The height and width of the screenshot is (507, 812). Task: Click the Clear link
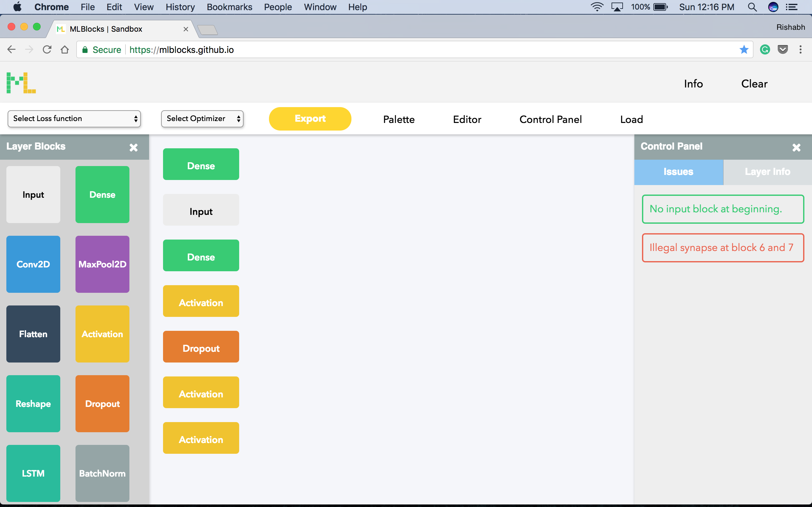[754, 83]
